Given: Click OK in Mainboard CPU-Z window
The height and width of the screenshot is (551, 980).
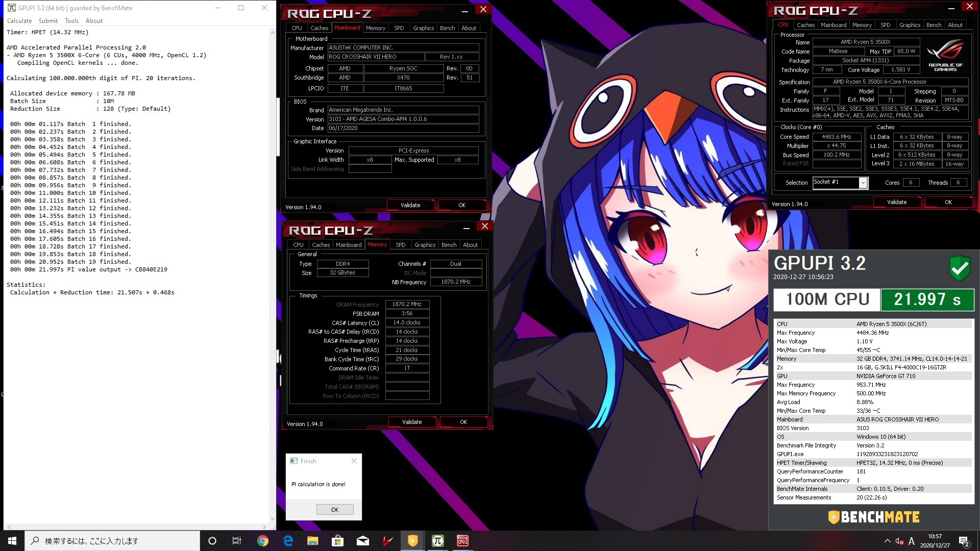Looking at the screenshot, I should [462, 205].
